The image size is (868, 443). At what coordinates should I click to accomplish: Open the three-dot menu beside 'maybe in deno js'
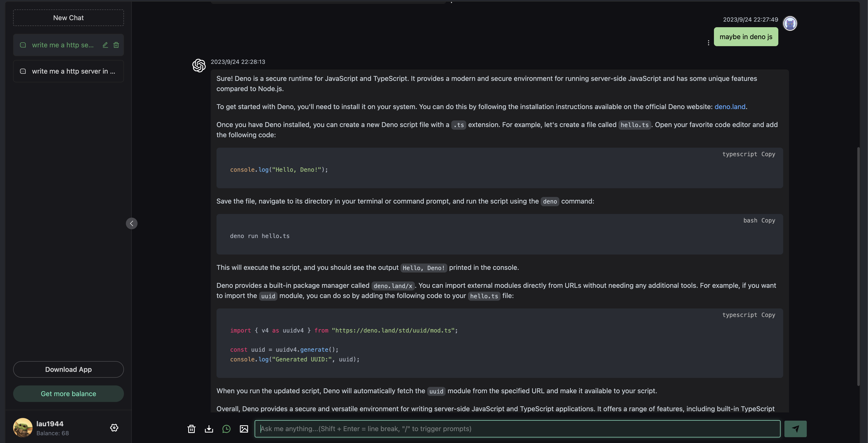point(709,43)
